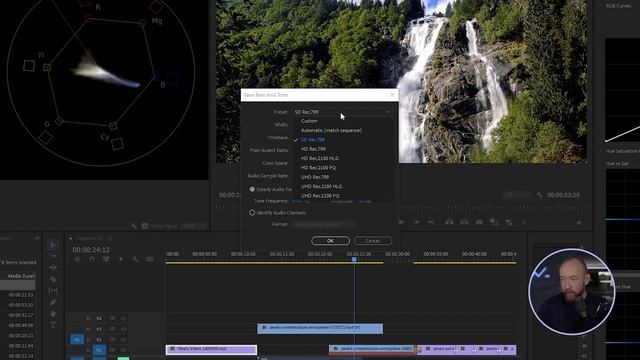Click the captions track options icon
Screen dimensions: 640x360
tap(150, 259)
